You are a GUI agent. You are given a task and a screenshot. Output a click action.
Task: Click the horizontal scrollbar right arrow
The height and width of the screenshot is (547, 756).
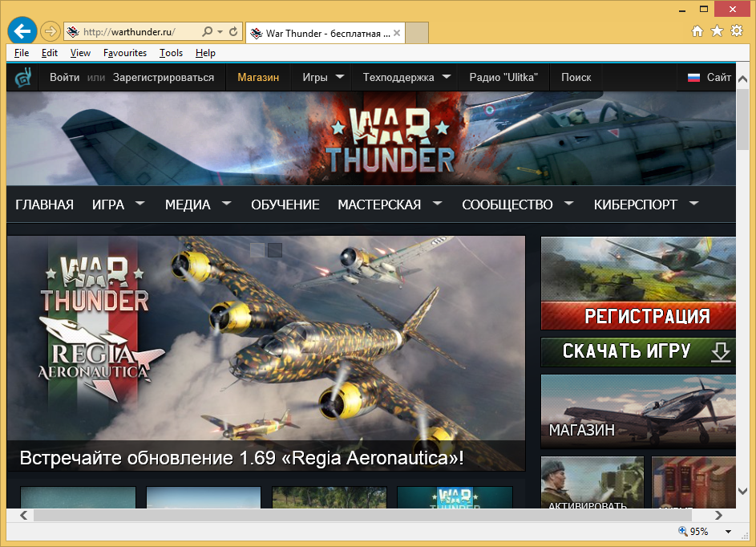point(719,515)
